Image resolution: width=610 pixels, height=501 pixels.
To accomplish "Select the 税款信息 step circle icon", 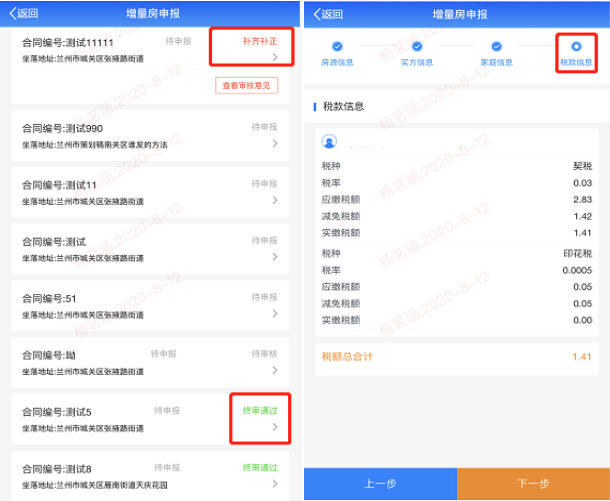I will point(576,47).
